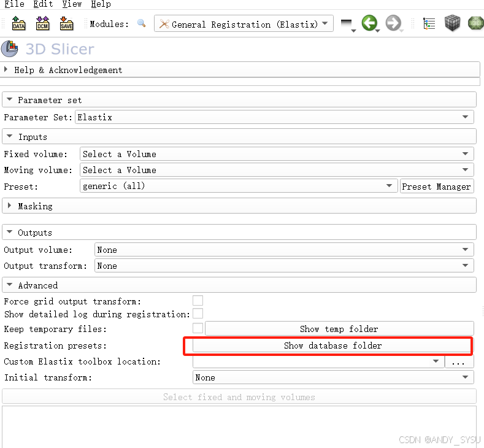The height and width of the screenshot is (448, 484).
Task: Open the Output volume dropdown
Action: coord(284,250)
